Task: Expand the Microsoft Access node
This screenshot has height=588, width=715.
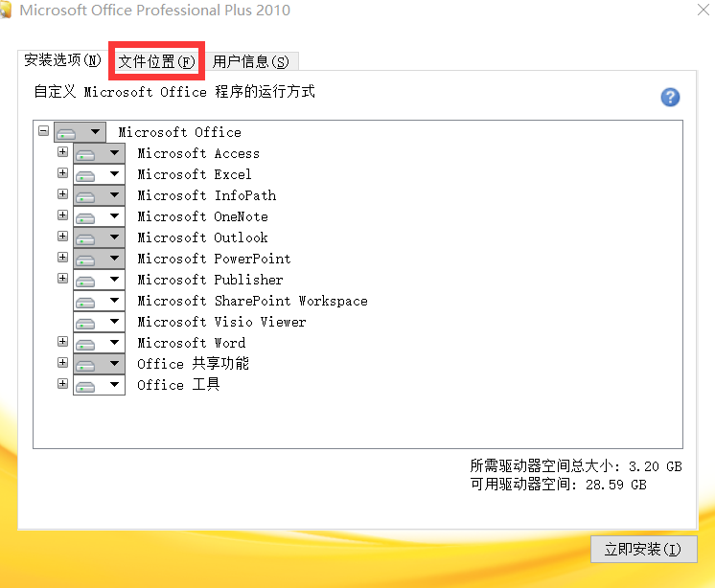Action: [62, 151]
